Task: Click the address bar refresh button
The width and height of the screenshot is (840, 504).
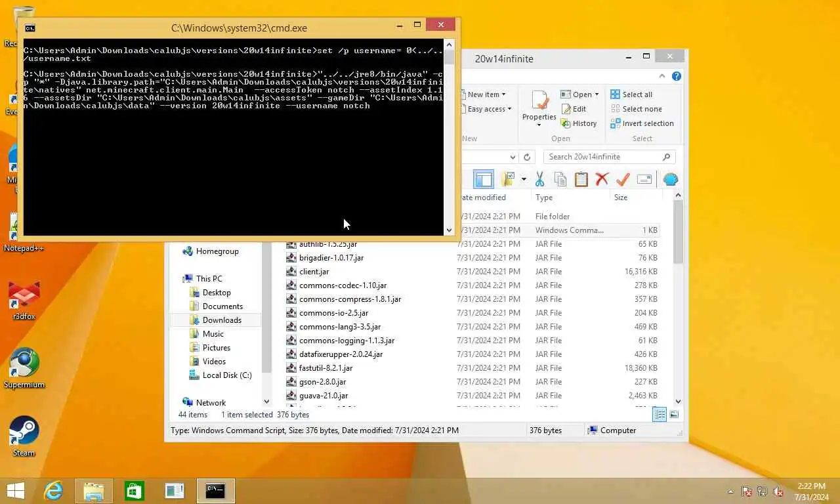Action: [526, 157]
